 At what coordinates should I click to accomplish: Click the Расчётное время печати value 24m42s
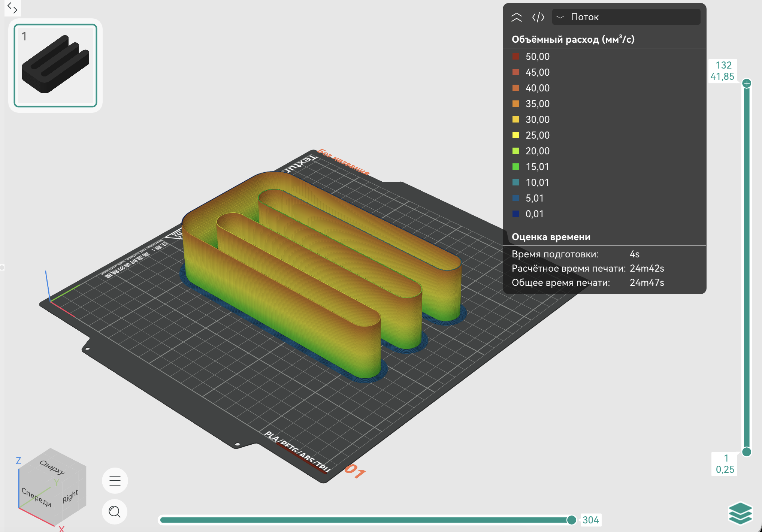[x=647, y=268]
